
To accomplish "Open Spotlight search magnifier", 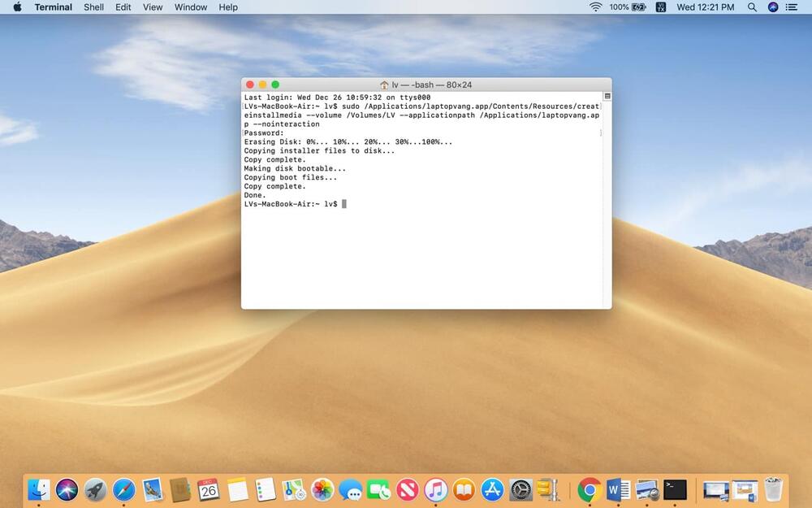I will click(752, 7).
